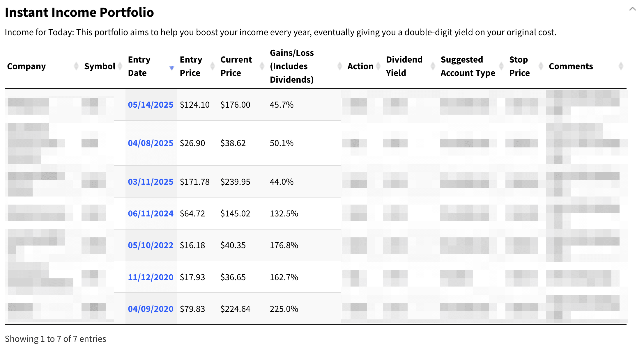Sort by Action column arrows
Image resolution: width=644 pixels, height=352 pixels.
(378, 66)
